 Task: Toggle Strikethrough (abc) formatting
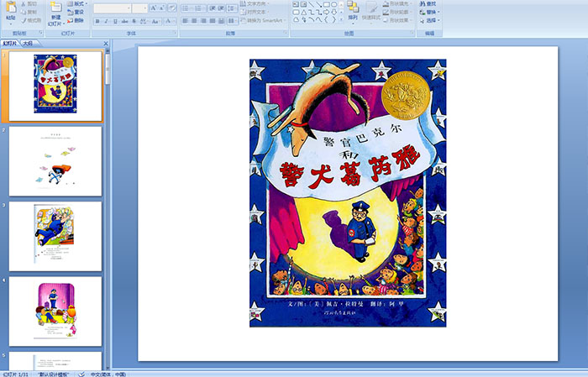click(124, 21)
